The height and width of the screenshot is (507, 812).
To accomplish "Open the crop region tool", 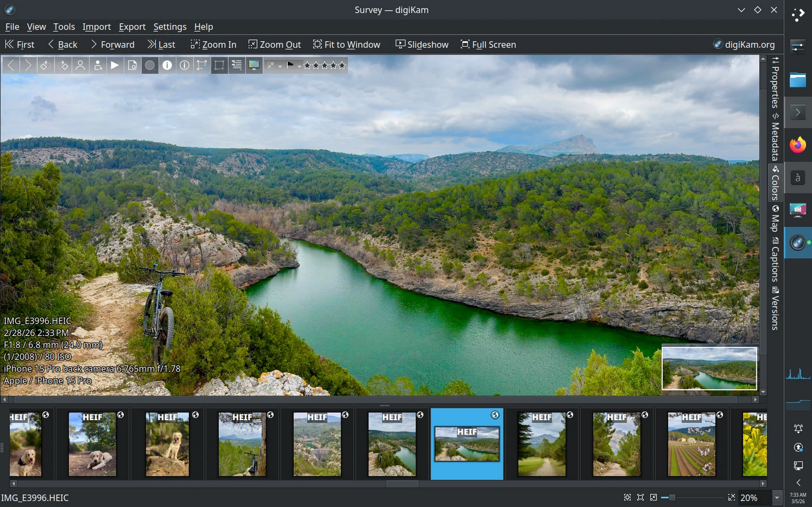I will click(x=219, y=65).
